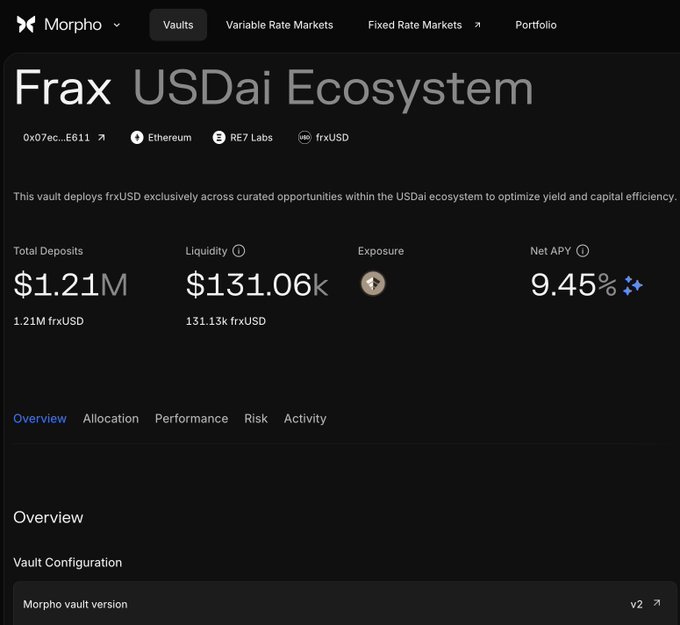Click the $131.06k liquidity value

click(257, 285)
